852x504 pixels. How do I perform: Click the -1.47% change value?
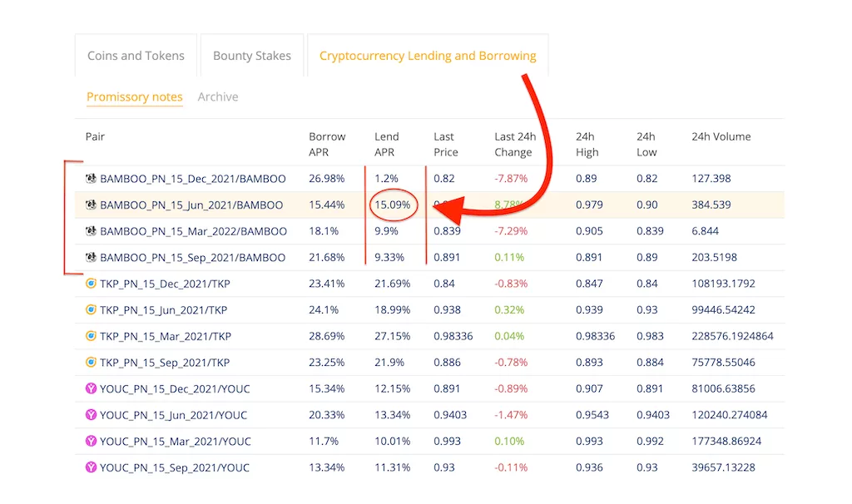(511, 415)
